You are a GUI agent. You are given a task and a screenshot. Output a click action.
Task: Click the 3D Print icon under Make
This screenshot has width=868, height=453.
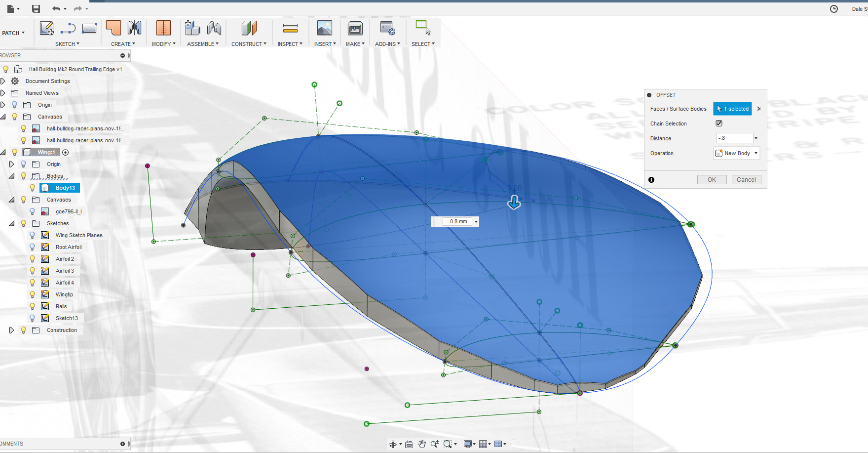click(x=355, y=28)
